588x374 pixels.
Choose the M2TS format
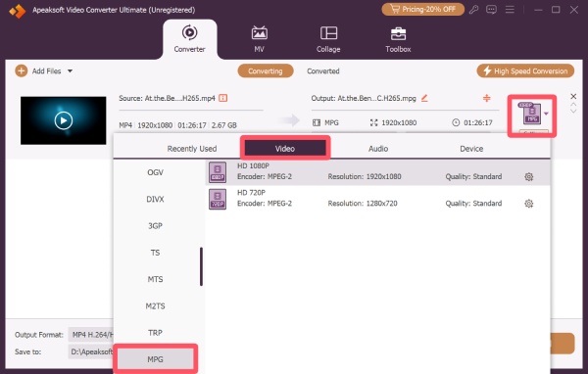pyautogui.click(x=155, y=305)
